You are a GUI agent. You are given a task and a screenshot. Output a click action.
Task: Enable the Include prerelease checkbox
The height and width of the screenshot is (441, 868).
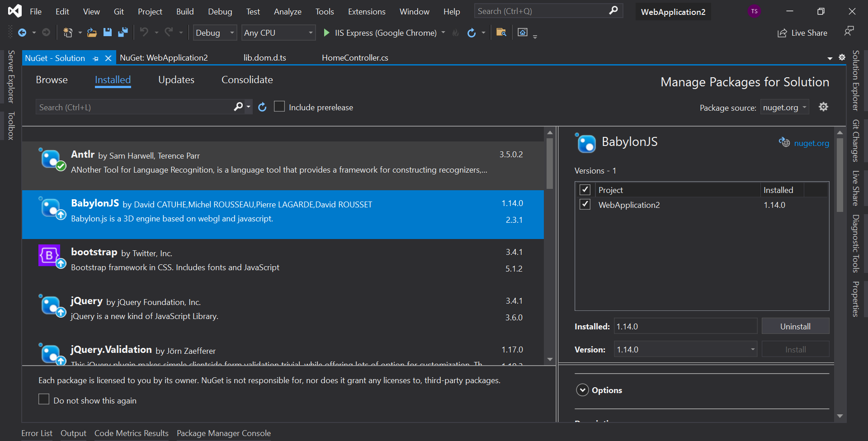click(279, 106)
